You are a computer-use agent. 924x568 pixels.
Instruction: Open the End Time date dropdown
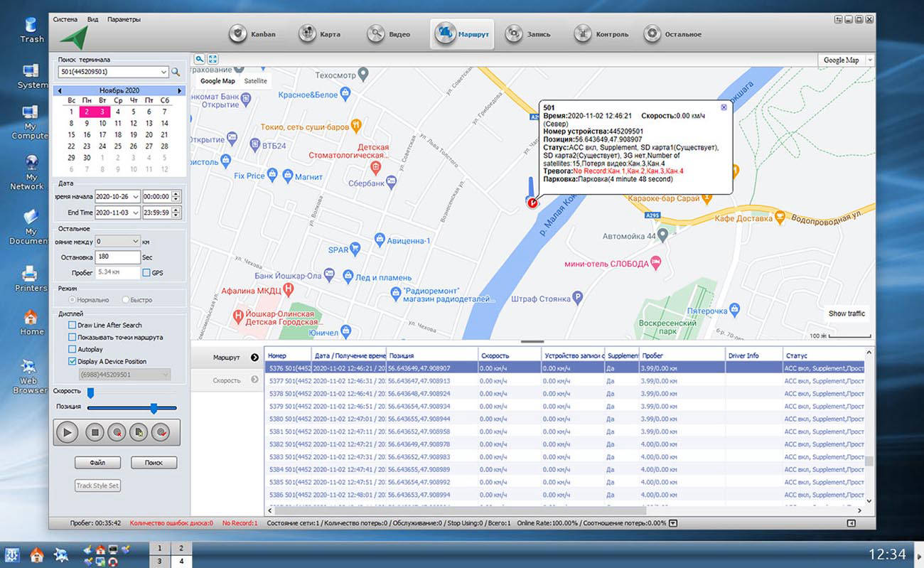(135, 213)
